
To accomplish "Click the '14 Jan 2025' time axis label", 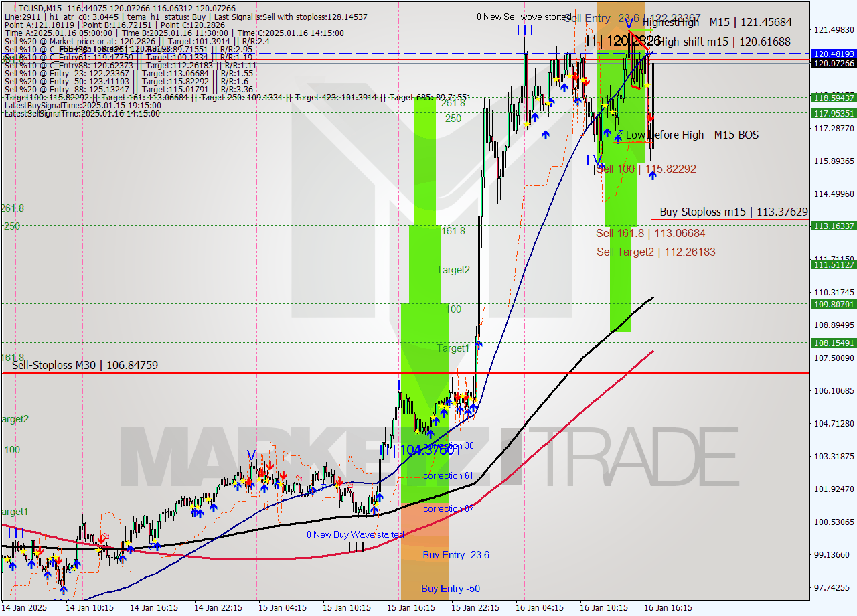I will pyautogui.click(x=25, y=608).
